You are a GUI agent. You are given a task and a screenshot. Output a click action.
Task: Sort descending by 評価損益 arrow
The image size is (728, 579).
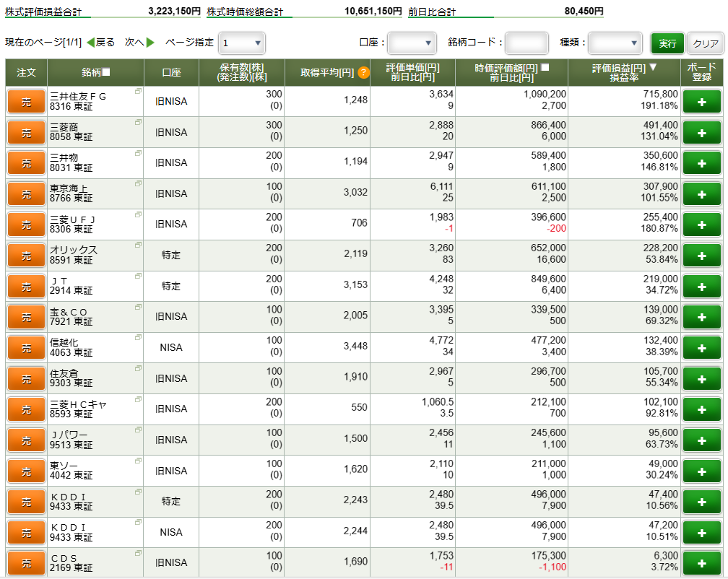653,67
